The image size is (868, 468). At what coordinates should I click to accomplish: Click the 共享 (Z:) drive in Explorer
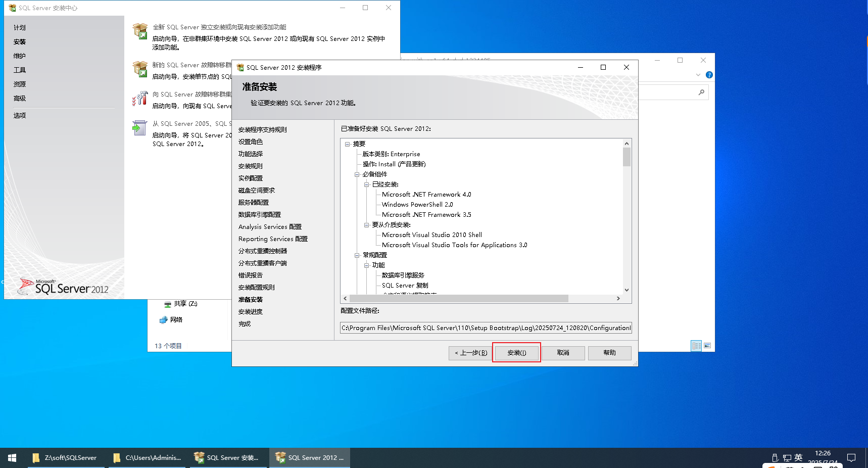[181, 304]
